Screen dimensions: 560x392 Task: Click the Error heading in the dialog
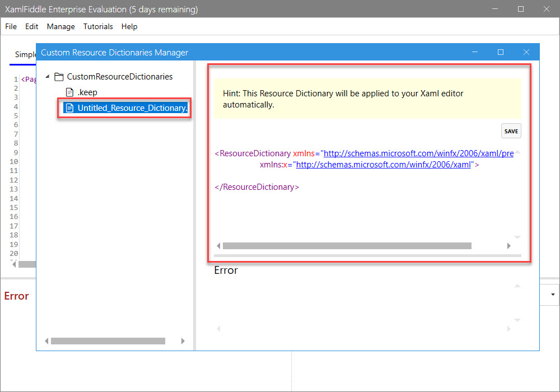226,270
